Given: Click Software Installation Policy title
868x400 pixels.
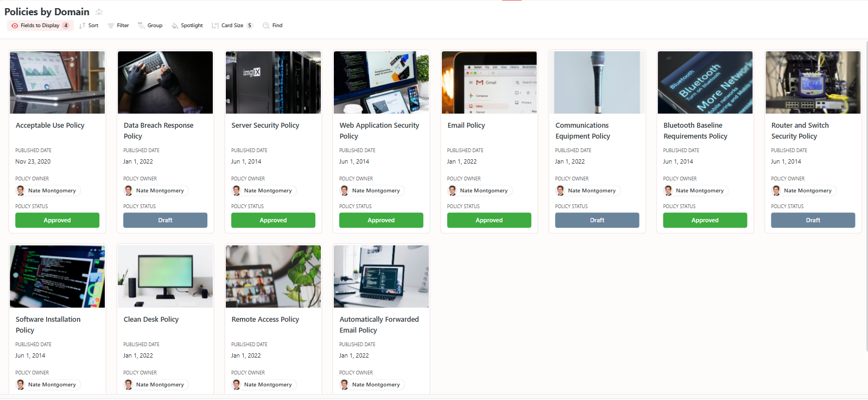Looking at the screenshot, I should pyautogui.click(x=48, y=325).
